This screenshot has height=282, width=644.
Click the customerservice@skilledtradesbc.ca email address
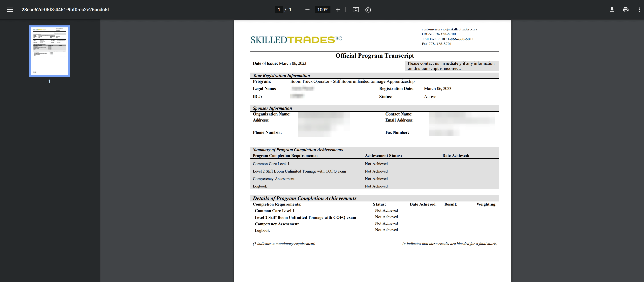449,29
